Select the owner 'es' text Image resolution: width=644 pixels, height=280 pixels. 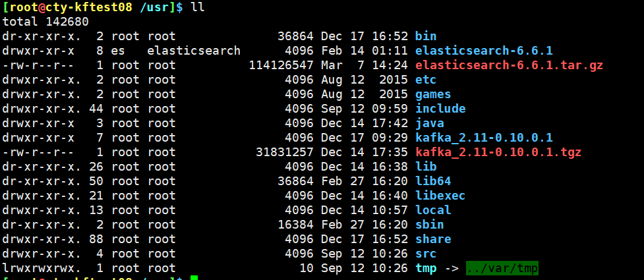click(x=118, y=51)
